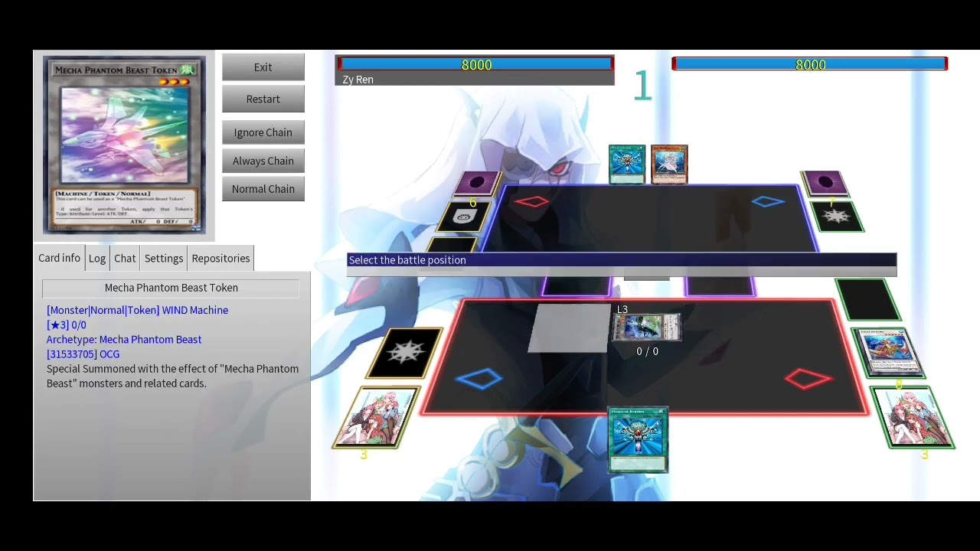The height and width of the screenshot is (551, 980).
Task: Click the Restart button
Action: 263,99
